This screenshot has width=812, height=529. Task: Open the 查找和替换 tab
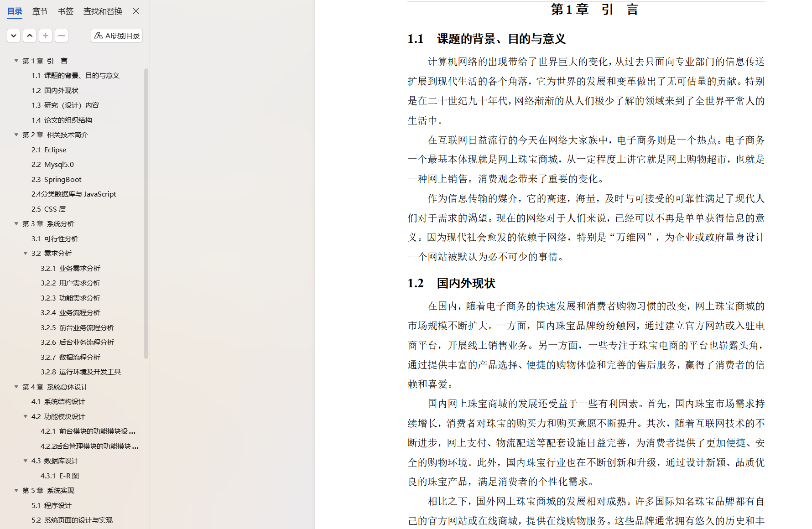pyautogui.click(x=103, y=11)
